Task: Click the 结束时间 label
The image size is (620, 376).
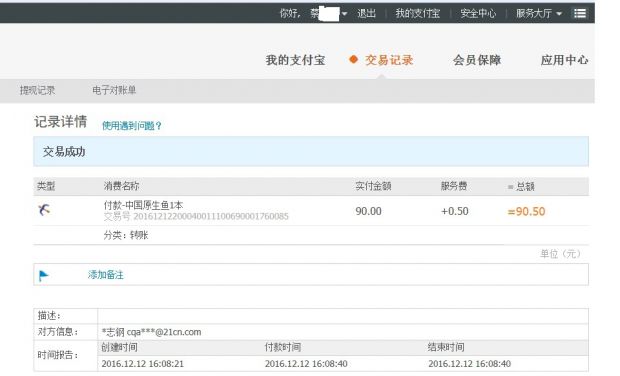Action: pyautogui.click(x=446, y=348)
